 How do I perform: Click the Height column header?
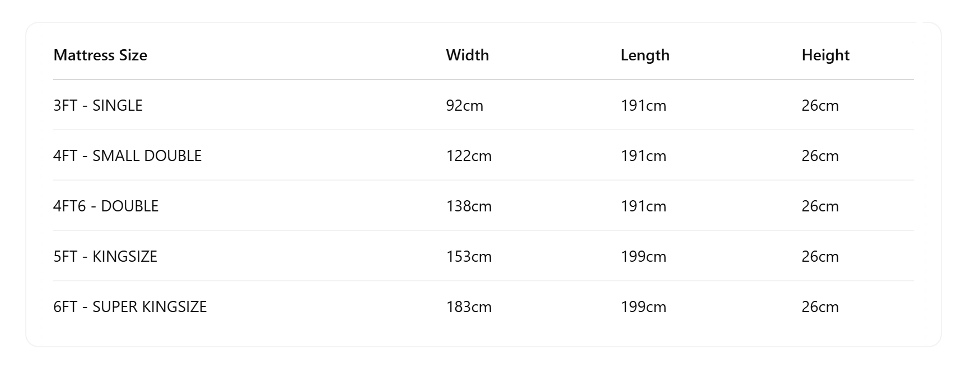pyautogui.click(x=825, y=55)
